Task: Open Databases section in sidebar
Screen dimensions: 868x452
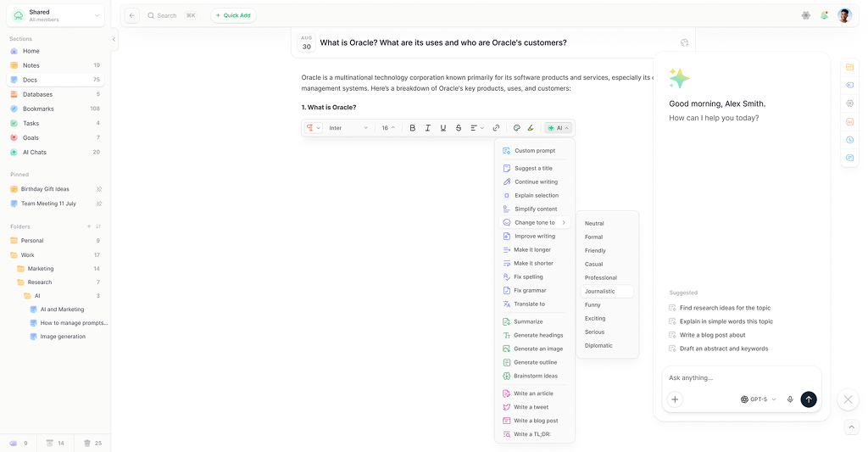Action: tap(55, 94)
